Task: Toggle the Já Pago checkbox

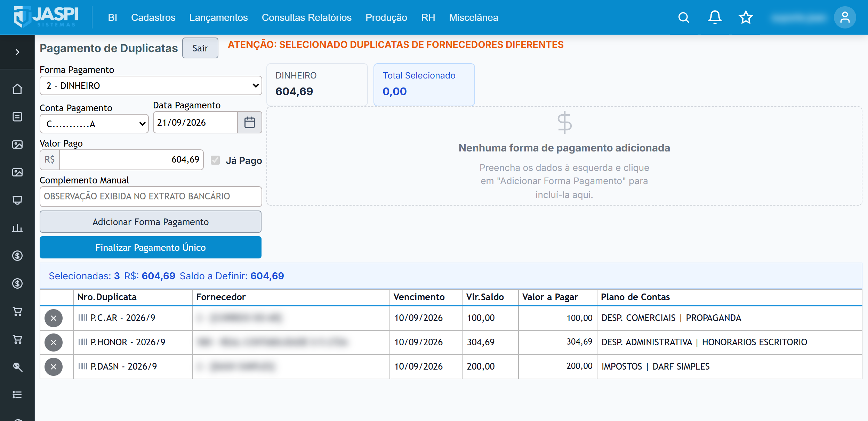Action: pos(215,160)
